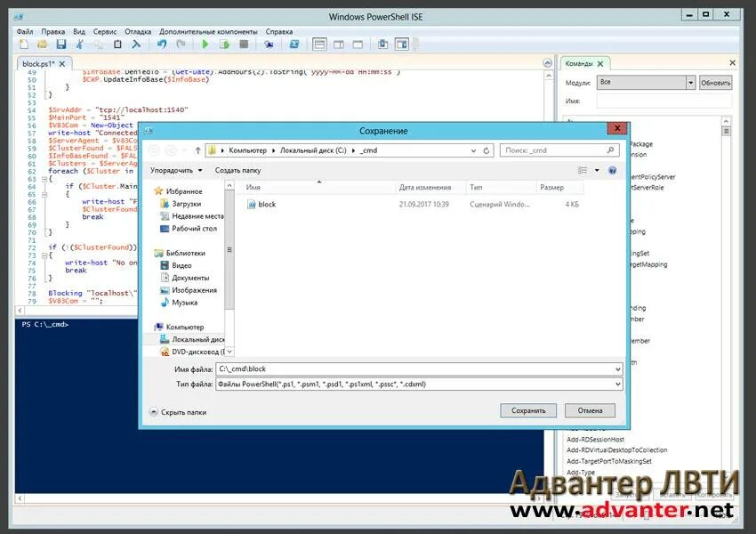Collapse code block at line 63
756x534 pixels.
44,179
